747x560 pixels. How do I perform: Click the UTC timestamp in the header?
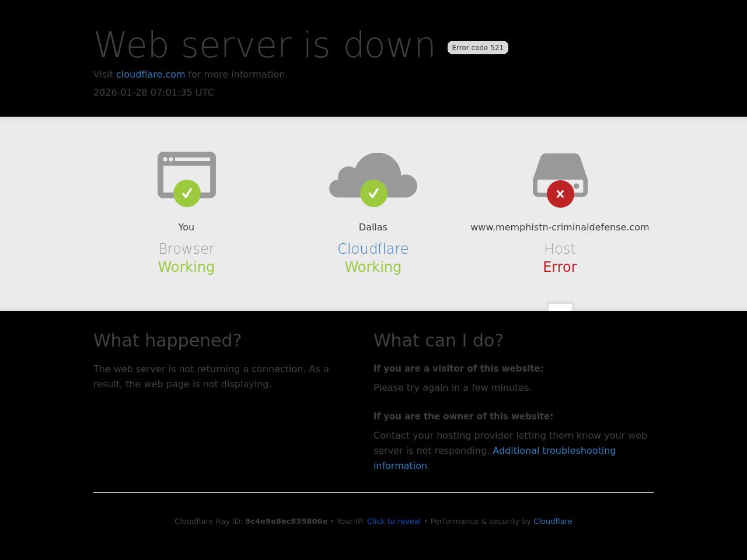click(x=153, y=92)
